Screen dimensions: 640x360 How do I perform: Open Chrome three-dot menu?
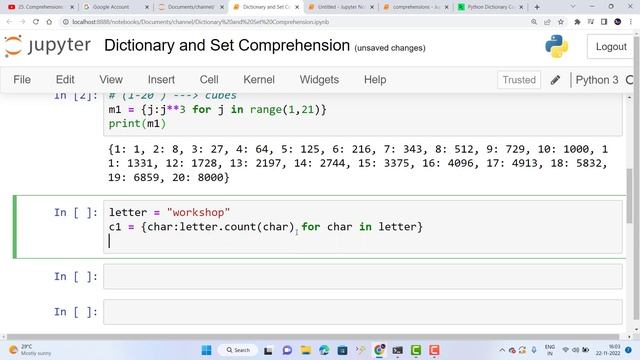(631, 22)
